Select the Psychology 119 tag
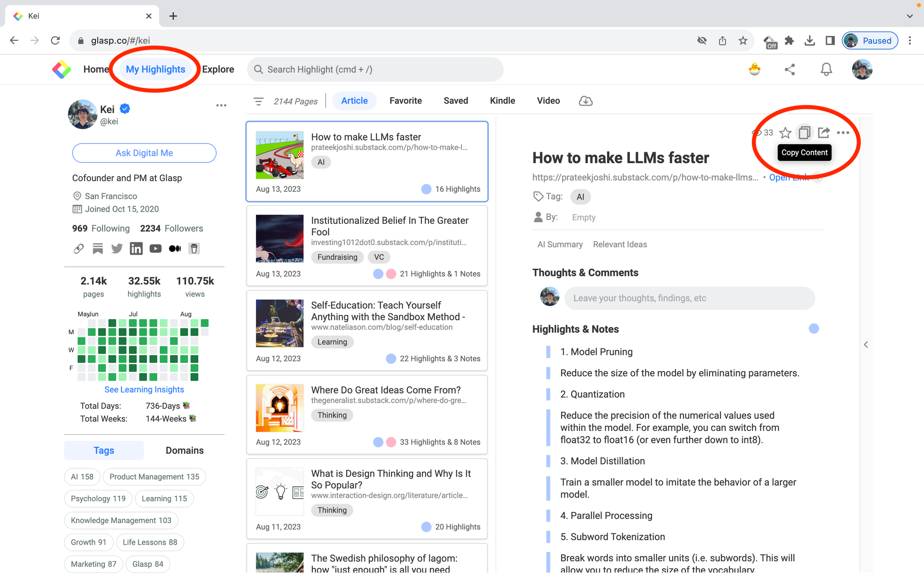 point(98,498)
